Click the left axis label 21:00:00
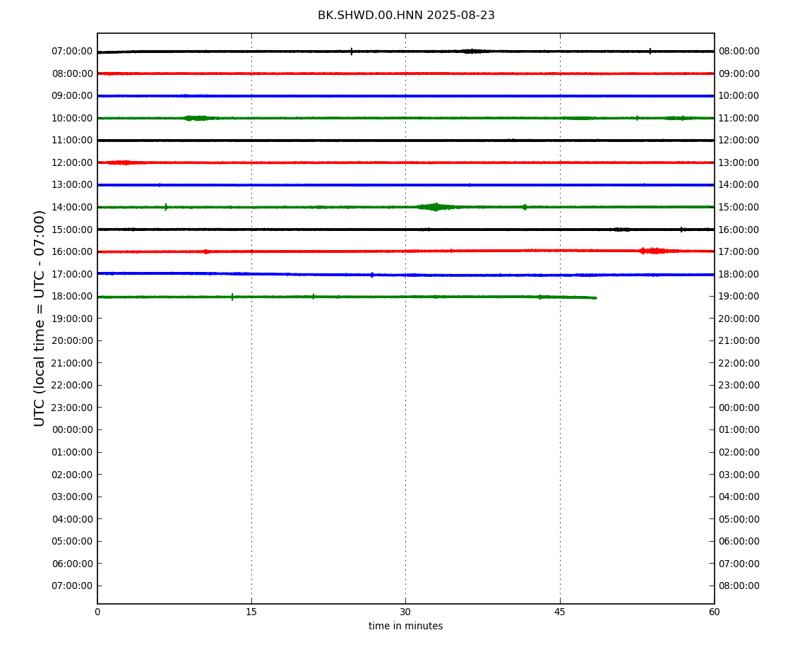This screenshot has width=812, height=671. click(73, 363)
